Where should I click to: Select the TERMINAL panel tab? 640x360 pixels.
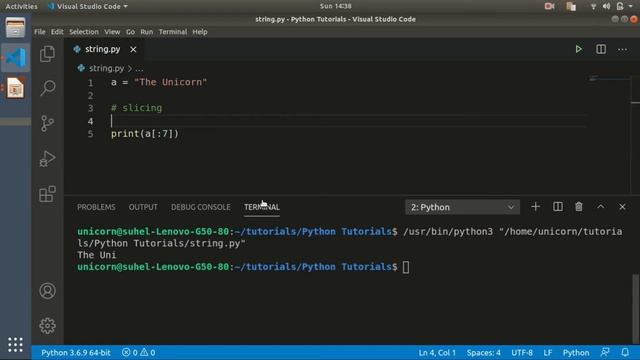pos(262,207)
